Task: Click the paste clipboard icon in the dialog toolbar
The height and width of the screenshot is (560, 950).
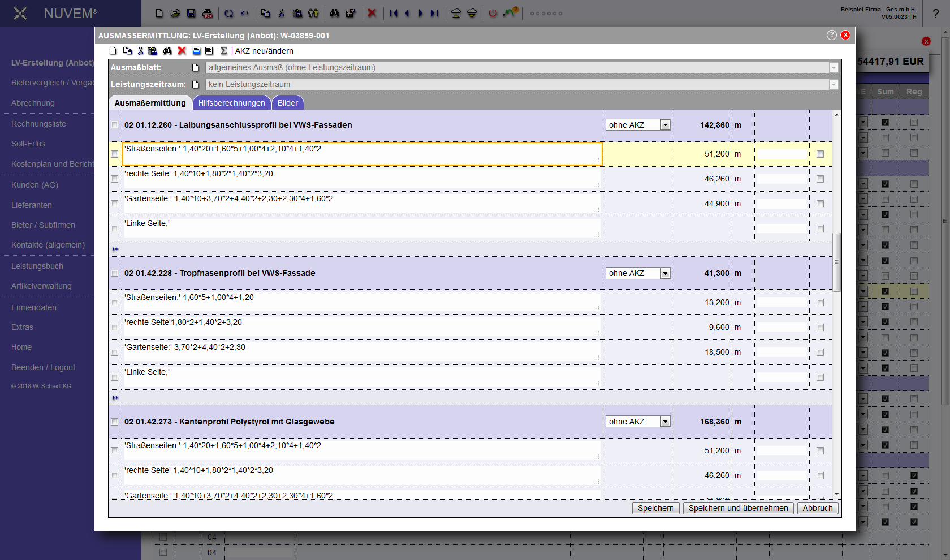Action: 152,51
